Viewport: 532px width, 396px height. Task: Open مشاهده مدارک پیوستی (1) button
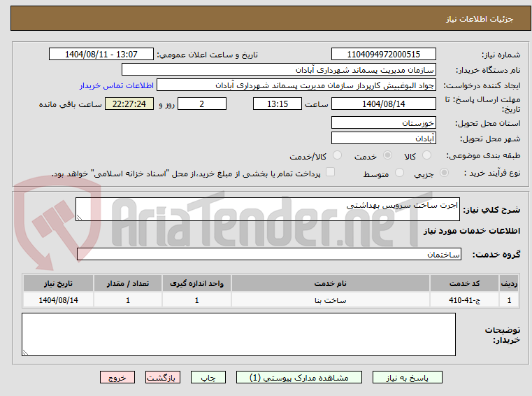(299, 377)
